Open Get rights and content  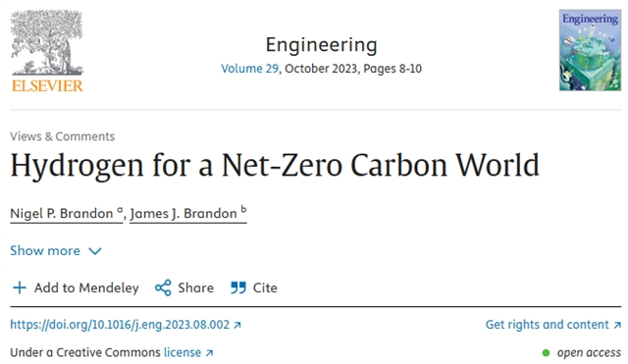553,325
